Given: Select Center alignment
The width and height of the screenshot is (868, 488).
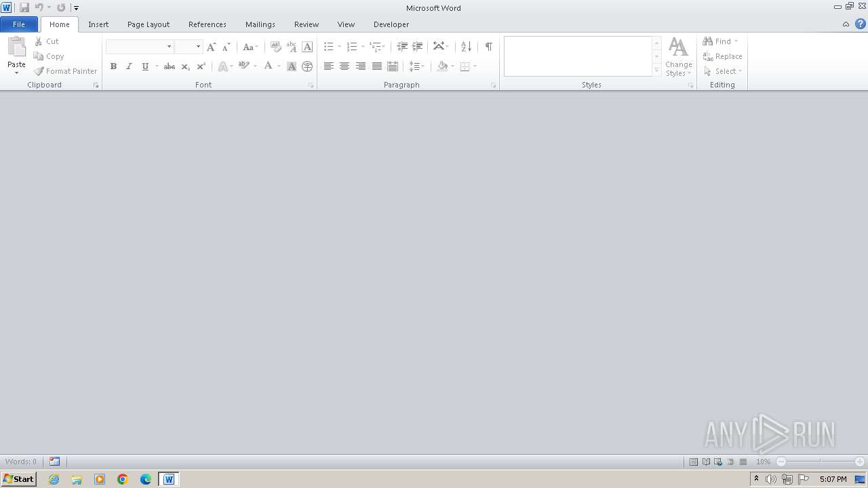Looking at the screenshot, I should pos(344,66).
